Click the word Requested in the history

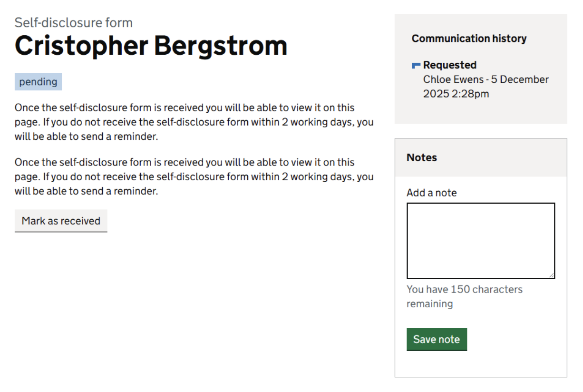coord(450,65)
